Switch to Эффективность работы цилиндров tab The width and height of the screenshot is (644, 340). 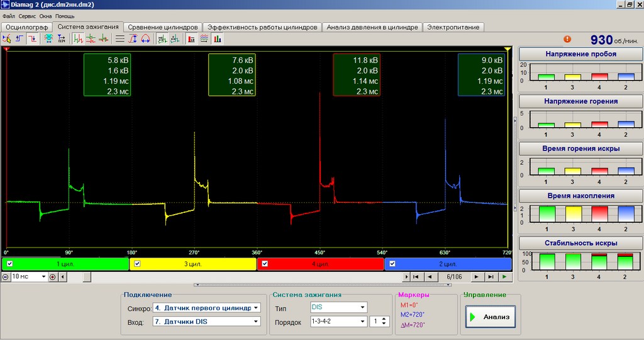pos(262,27)
